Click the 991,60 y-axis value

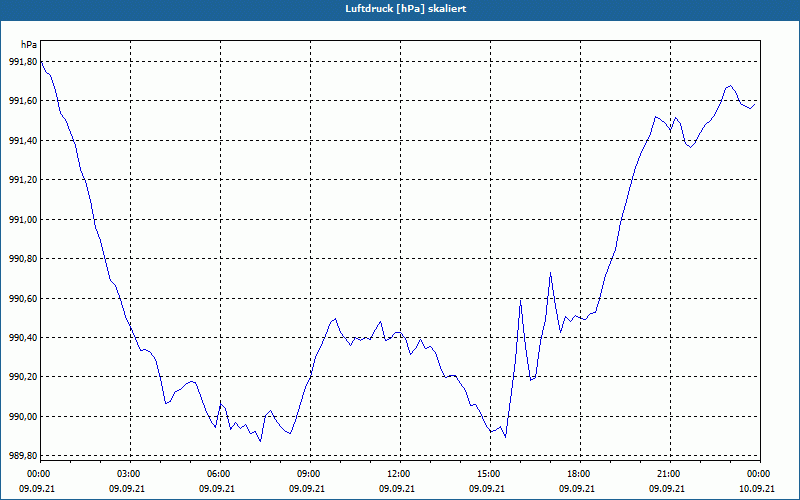pyautogui.click(x=23, y=101)
